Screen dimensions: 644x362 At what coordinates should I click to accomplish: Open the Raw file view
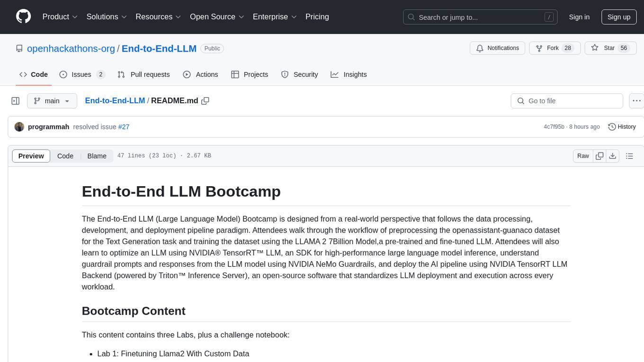(583, 156)
